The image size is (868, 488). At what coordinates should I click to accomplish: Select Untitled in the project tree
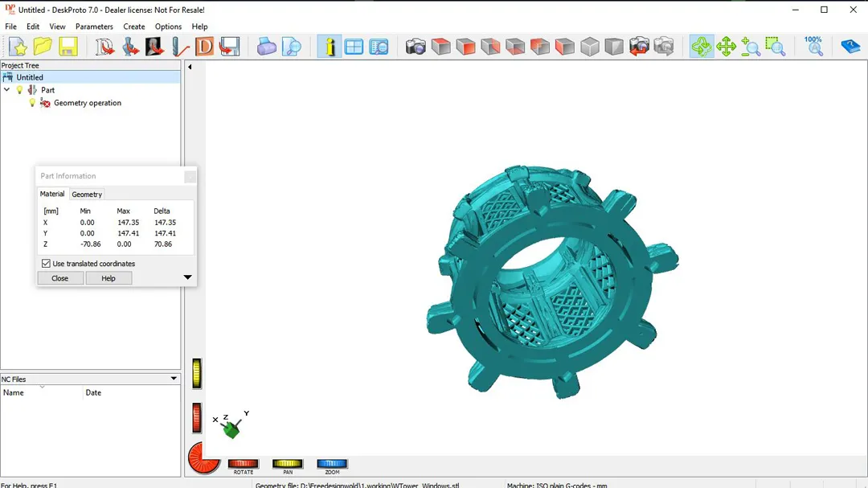(30, 77)
